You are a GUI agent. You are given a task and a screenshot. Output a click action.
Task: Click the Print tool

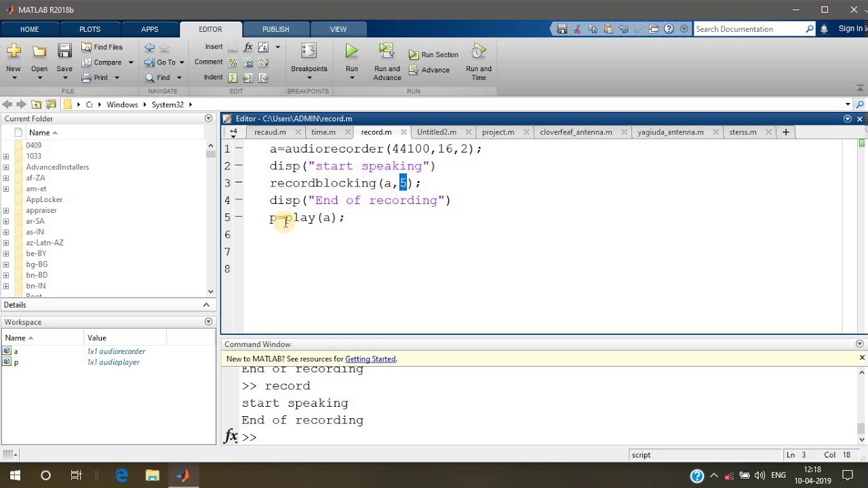pyautogui.click(x=95, y=78)
